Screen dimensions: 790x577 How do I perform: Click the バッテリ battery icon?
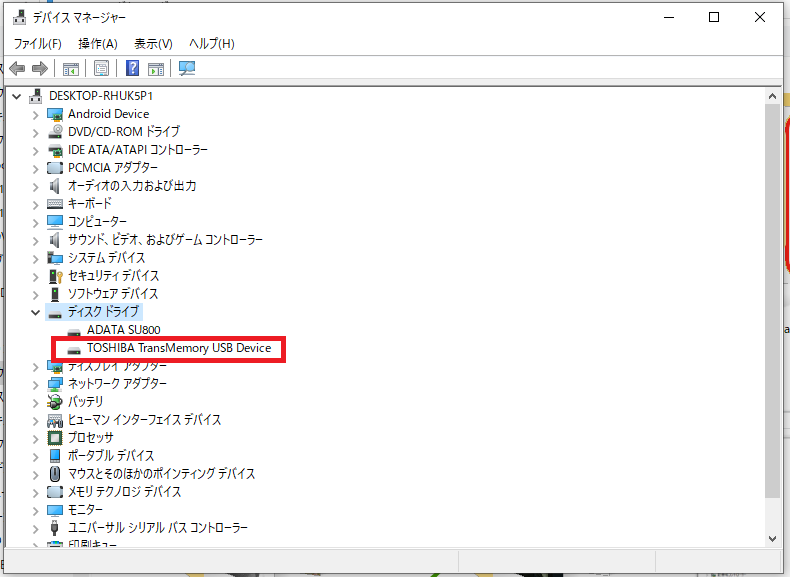(55, 402)
